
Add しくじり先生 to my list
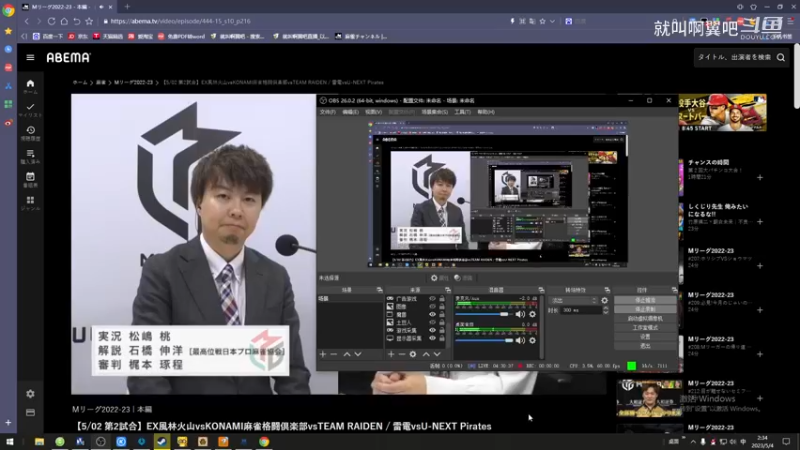coord(760,222)
